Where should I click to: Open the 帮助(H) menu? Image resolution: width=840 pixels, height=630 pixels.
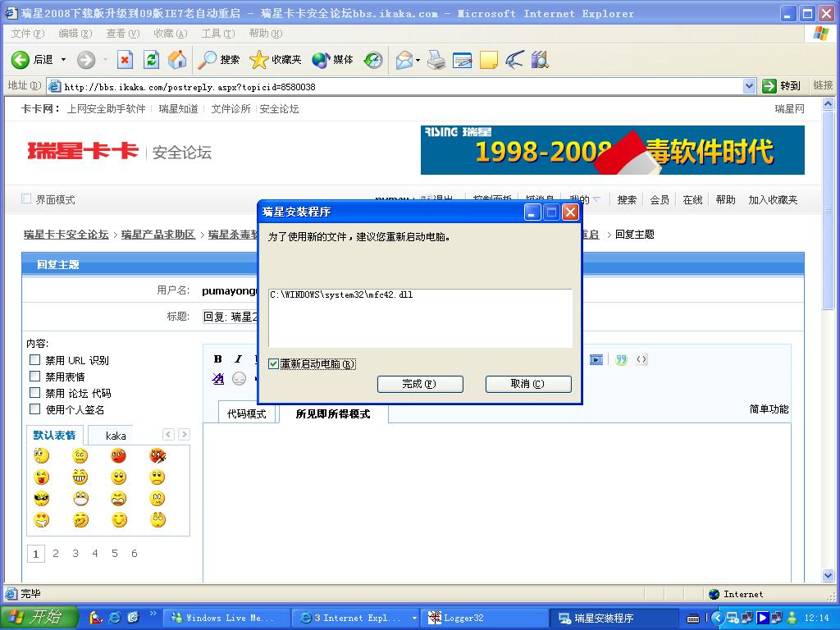pyautogui.click(x=266, y=33)
